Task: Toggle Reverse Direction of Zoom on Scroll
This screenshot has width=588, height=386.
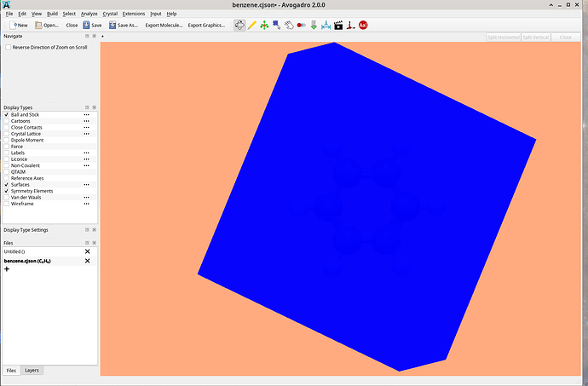Action: (x=8, y=48)
